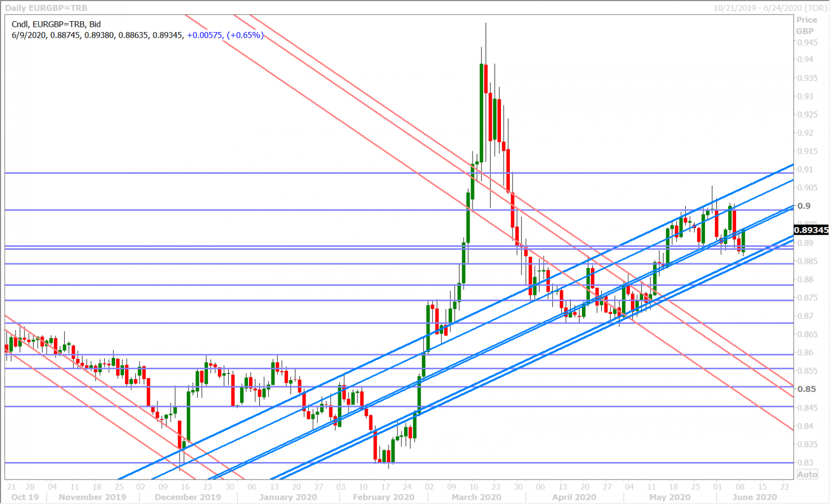830x504 pixels.
Task: Click the "December 2019" month label
Action: pos(188,497)
